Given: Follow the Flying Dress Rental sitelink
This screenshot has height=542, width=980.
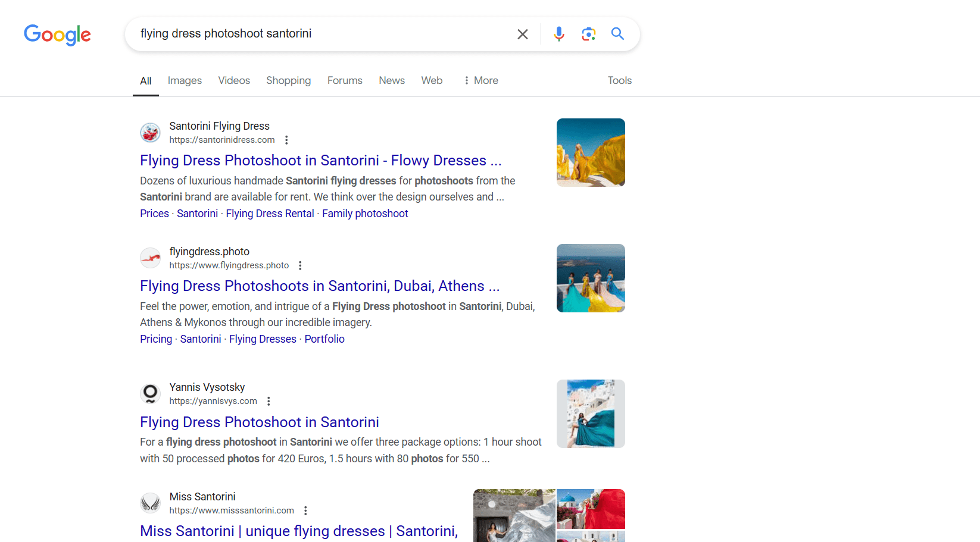Looking at the screenshot, I should 270,214.
